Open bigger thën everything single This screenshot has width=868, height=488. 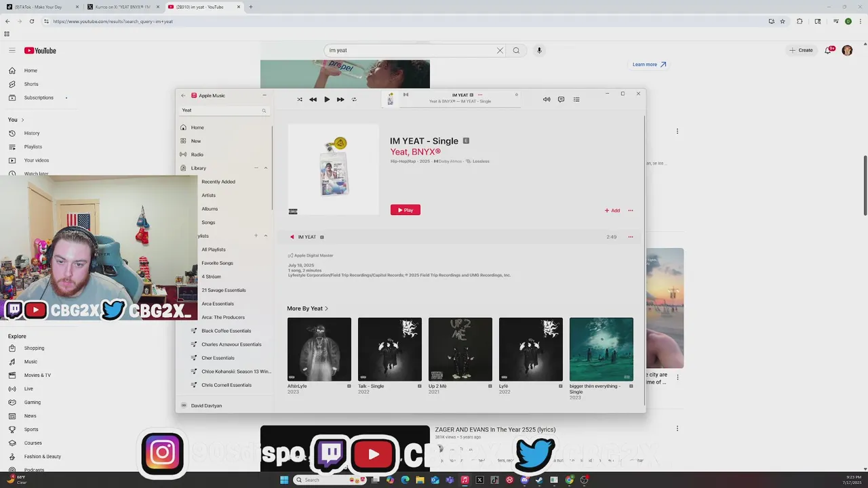[x=601, y=350]
